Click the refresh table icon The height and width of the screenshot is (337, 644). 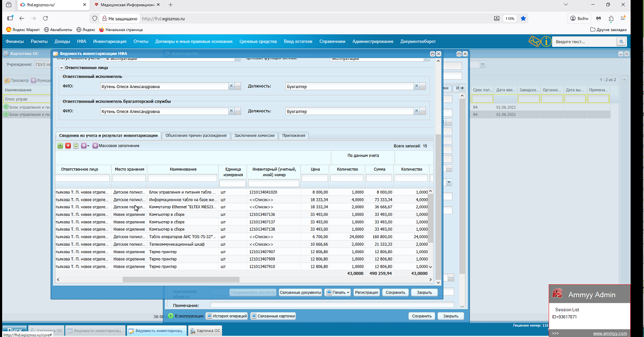76,146
